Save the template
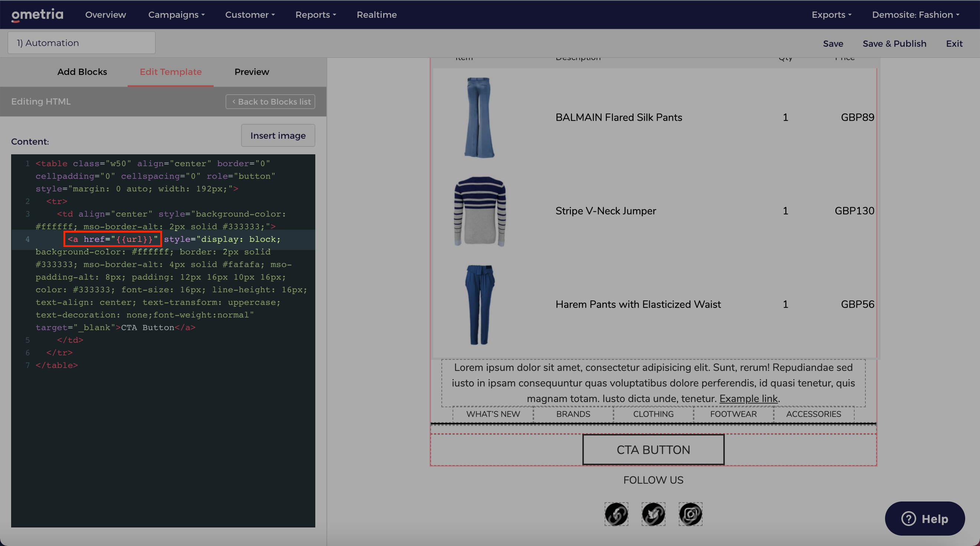 pos(833,44)
